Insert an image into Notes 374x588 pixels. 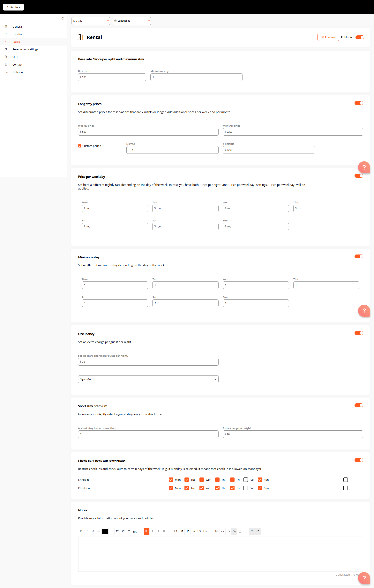pyautogui.click(x=217, y=531)
